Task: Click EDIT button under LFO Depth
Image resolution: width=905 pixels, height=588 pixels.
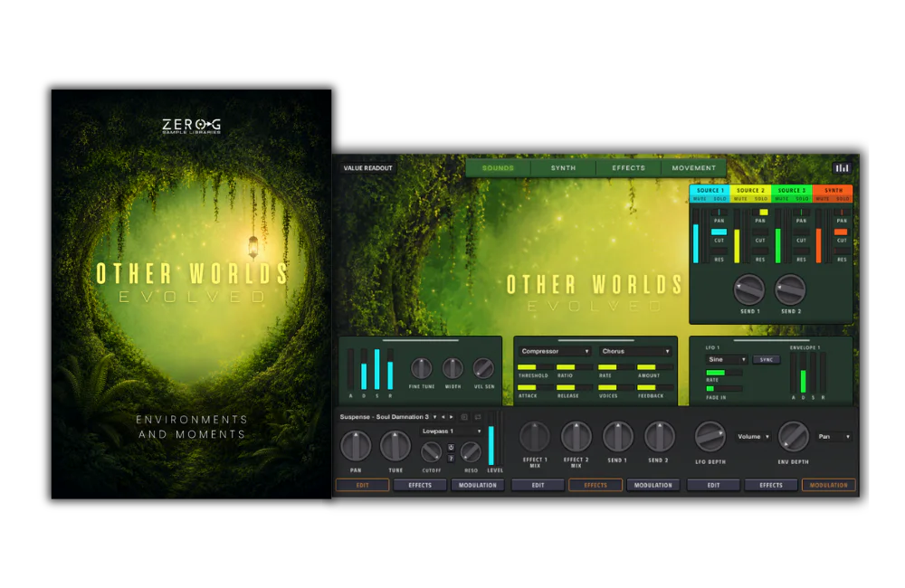Action: point(713,485)
